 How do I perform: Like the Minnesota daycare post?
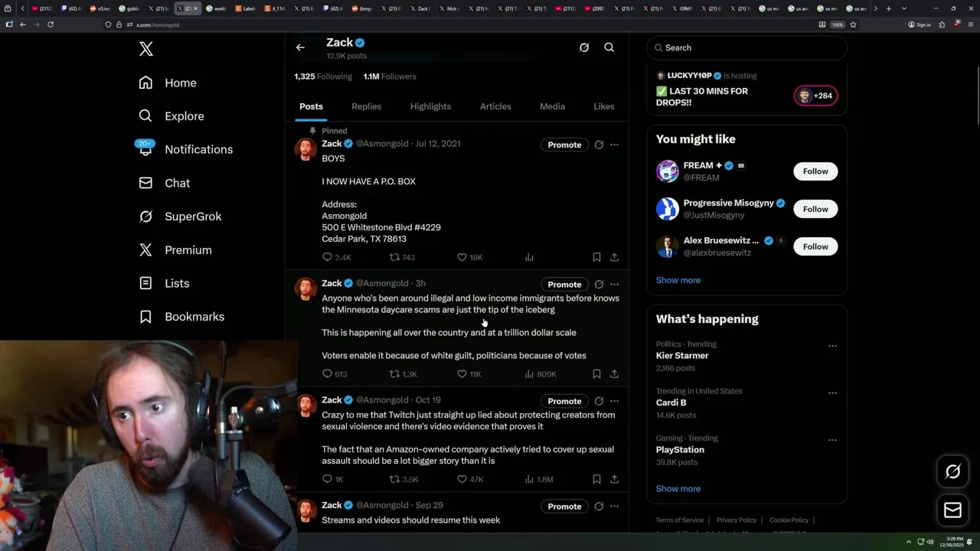tap(469, 374)
